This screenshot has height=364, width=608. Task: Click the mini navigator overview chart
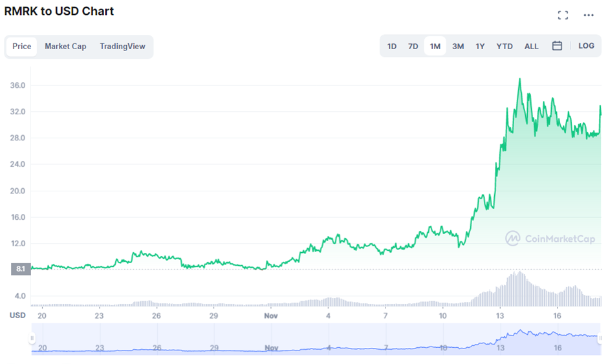coord(316,339)
